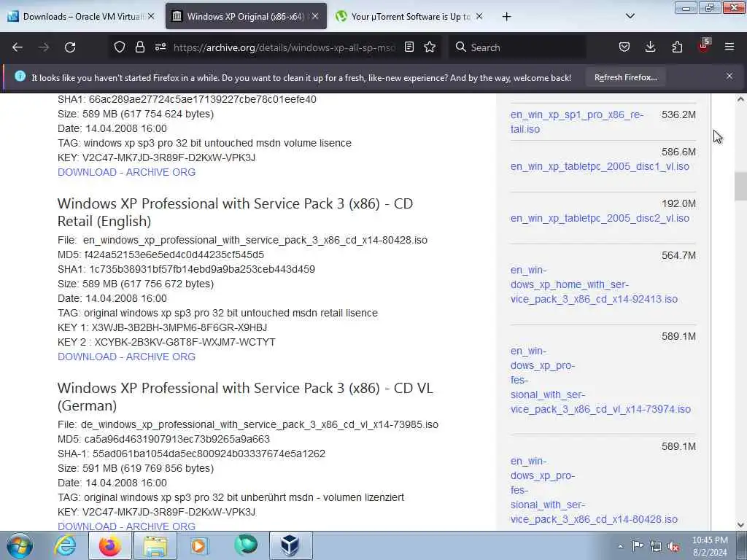
Task: Open the extensions puzzle piece icon
Action: [x=677, y=47]
